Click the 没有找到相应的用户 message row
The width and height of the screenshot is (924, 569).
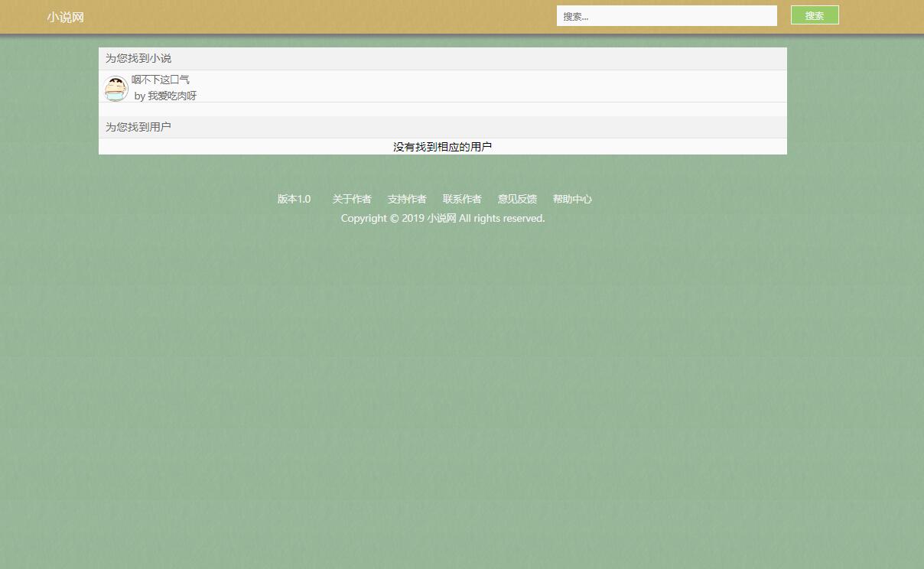pyautogui.click(x=443, y=145)
